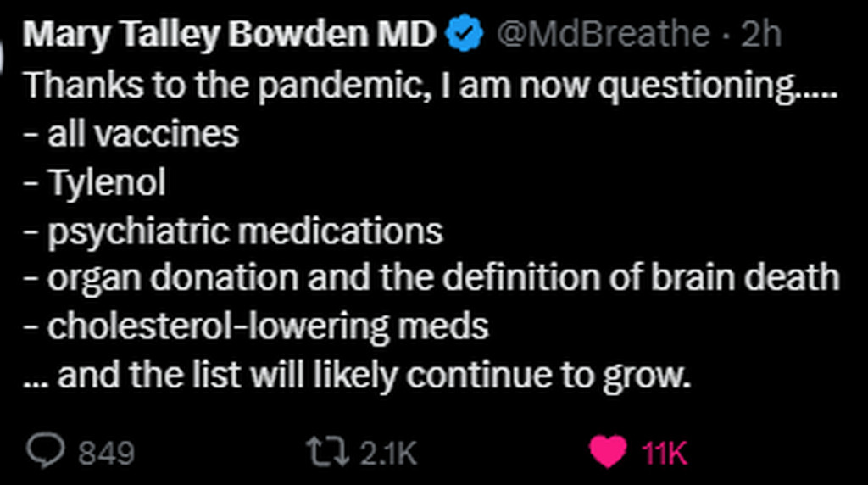Open the post via 2h timestamp

760,35
